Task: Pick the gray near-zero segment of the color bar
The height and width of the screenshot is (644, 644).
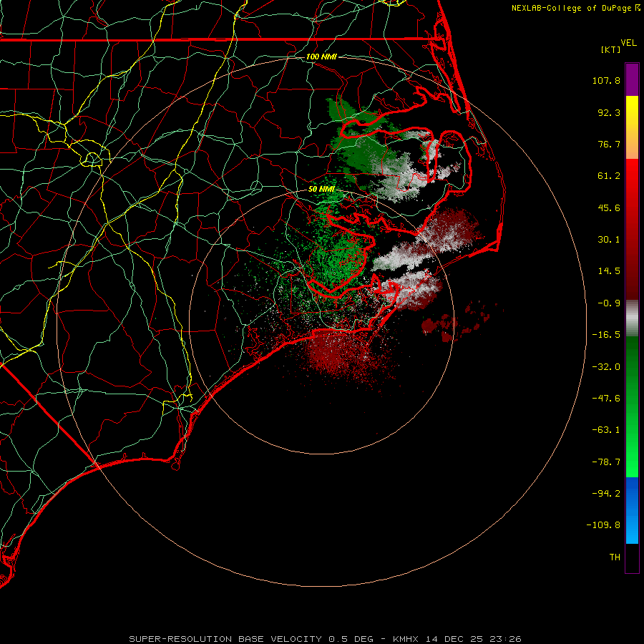Action: click(632, 318)
